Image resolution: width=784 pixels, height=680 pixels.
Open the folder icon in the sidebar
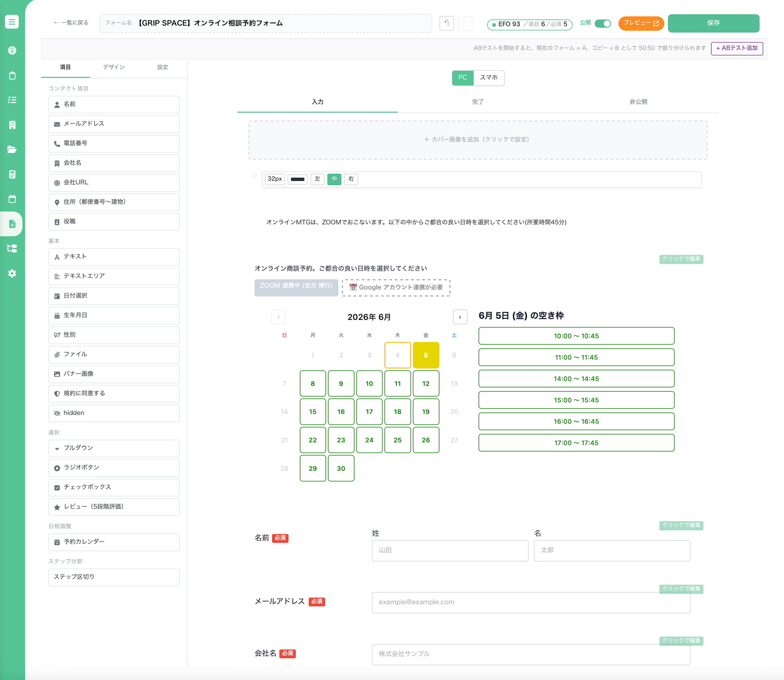click(12, 149)
